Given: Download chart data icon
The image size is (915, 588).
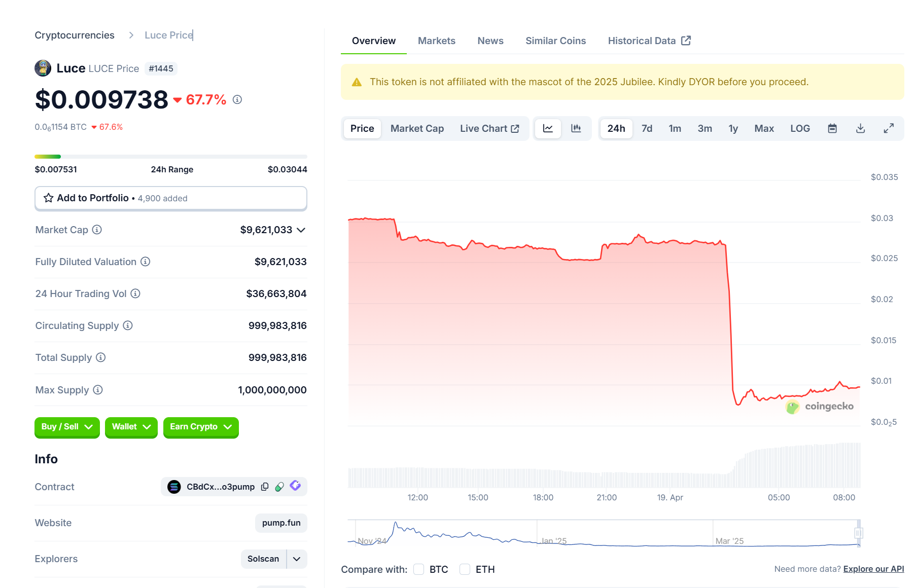Looking at the screenshot, I should tap(860, 128).
